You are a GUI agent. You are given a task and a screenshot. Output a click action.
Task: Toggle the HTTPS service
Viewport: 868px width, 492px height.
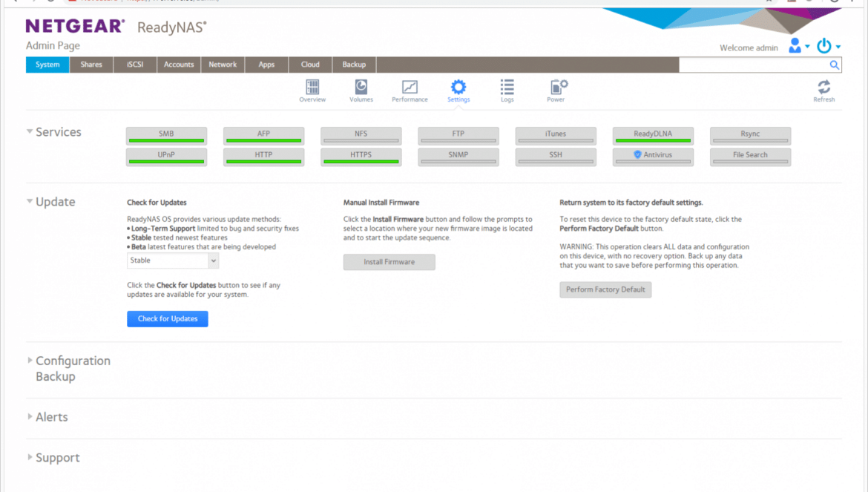coord(361,157)
